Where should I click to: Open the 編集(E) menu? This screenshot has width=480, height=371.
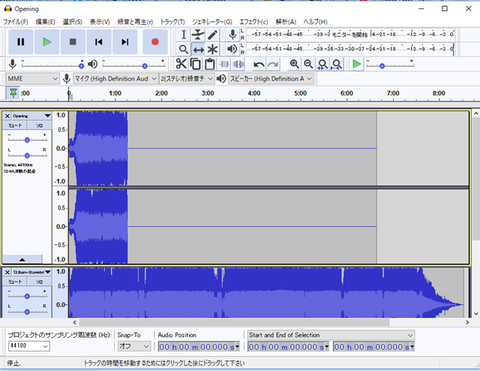[45, 22]
